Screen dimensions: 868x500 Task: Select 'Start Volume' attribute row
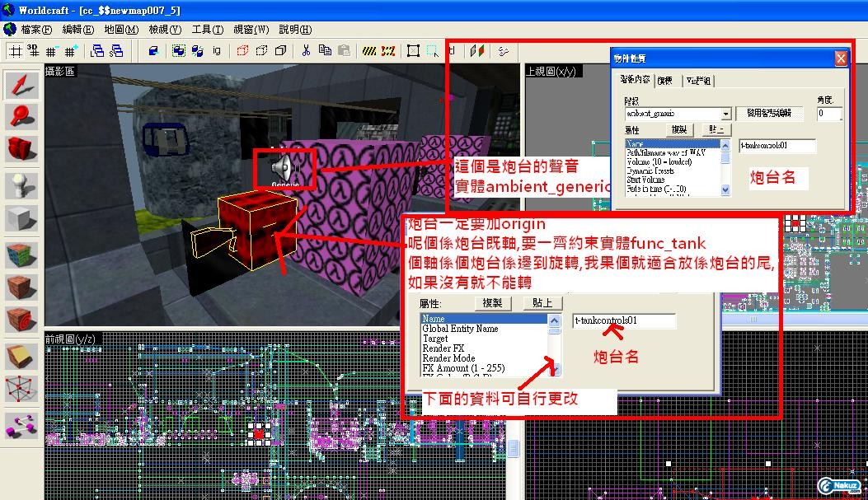(x=672, y=180)
